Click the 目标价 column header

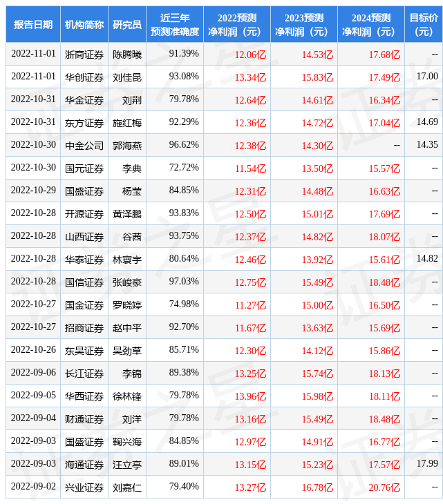tap(424, 25)
